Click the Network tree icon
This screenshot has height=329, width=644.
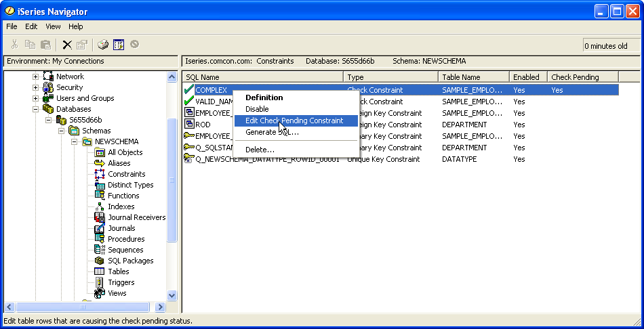click(48, 76)
